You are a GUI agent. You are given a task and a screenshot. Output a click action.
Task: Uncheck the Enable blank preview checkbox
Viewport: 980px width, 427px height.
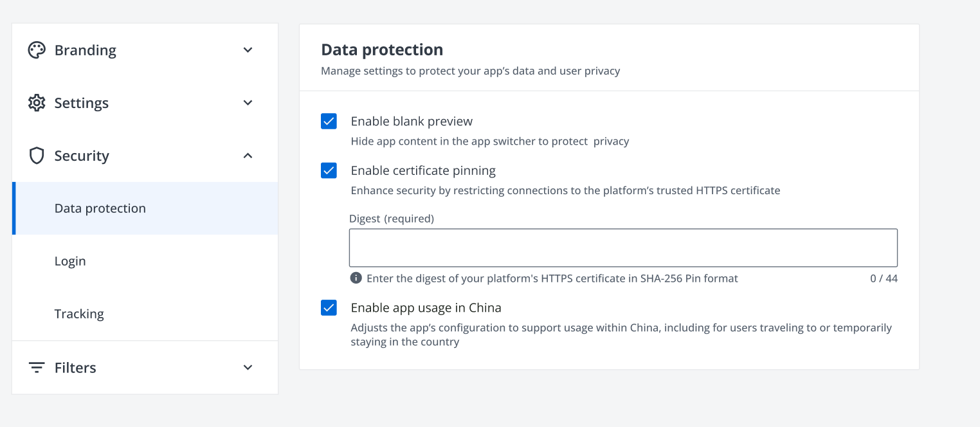[x=329, y=122]
